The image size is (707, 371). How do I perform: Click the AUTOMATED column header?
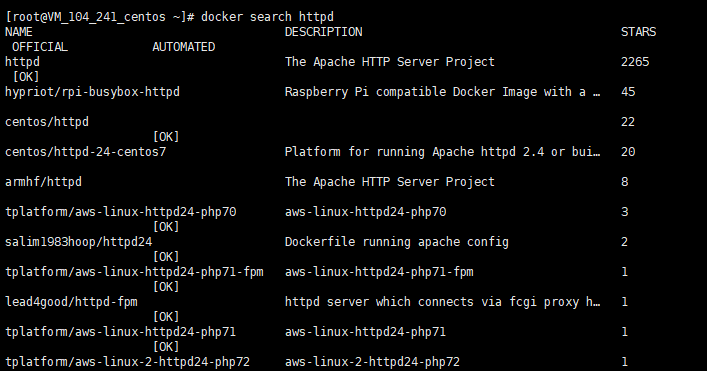184,47
